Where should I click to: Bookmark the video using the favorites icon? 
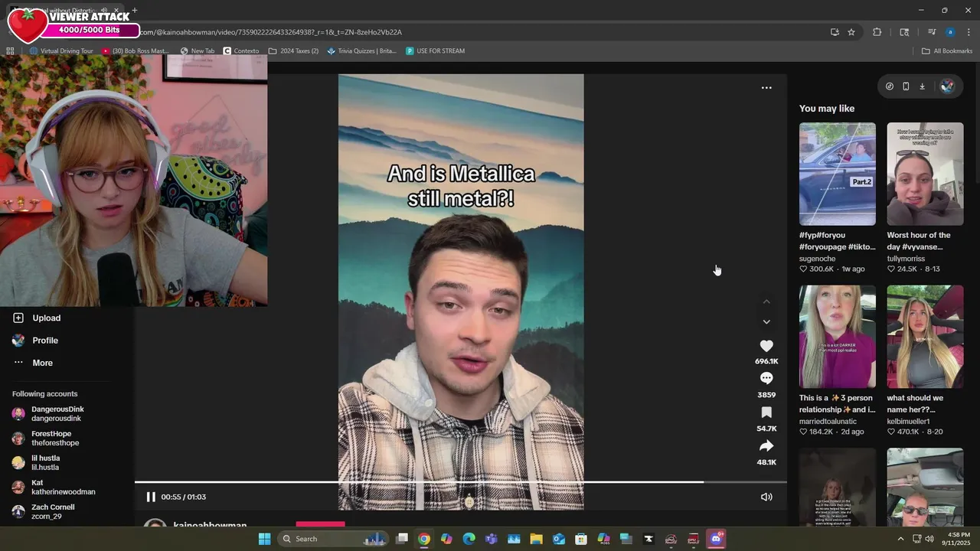766,412
